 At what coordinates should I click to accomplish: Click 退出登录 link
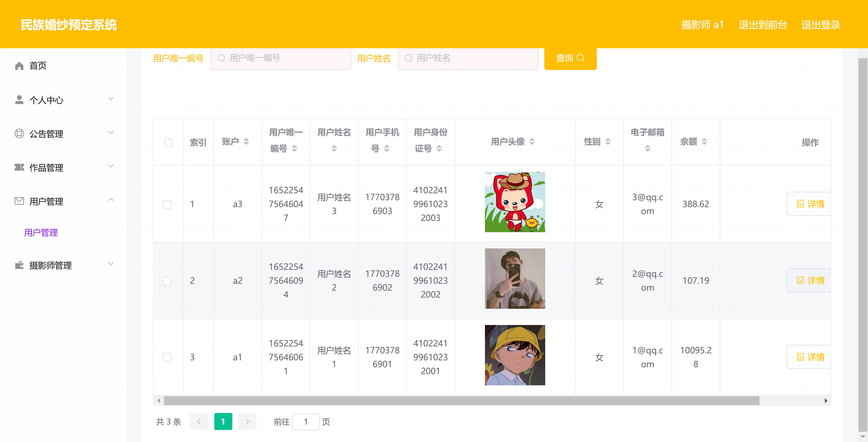pyautogui.click(x=821, y=25)
